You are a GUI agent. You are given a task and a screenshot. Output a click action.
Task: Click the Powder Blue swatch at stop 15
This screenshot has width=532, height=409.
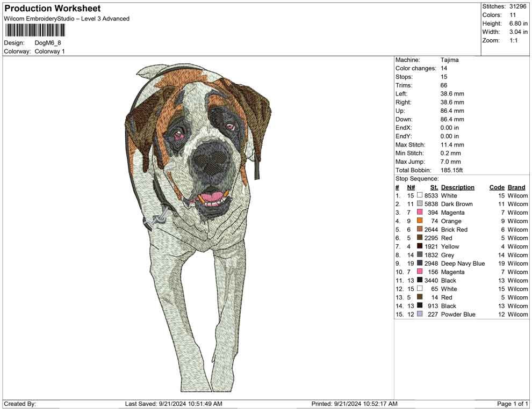coord(420,314)
